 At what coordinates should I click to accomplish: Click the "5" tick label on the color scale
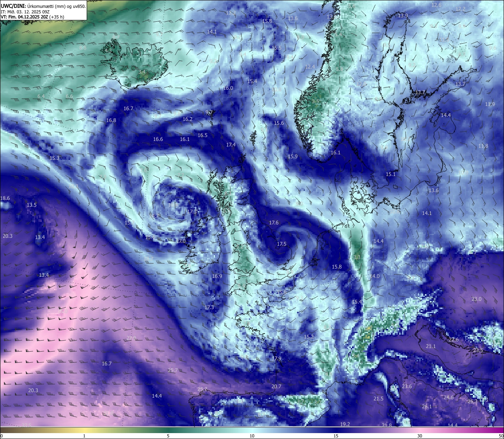(x=168, y=436)
